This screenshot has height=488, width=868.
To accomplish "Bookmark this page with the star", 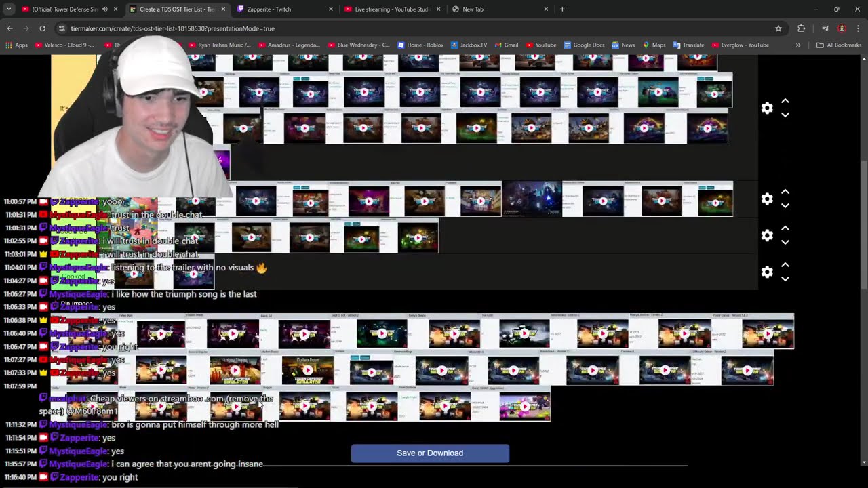I will 778,28.
